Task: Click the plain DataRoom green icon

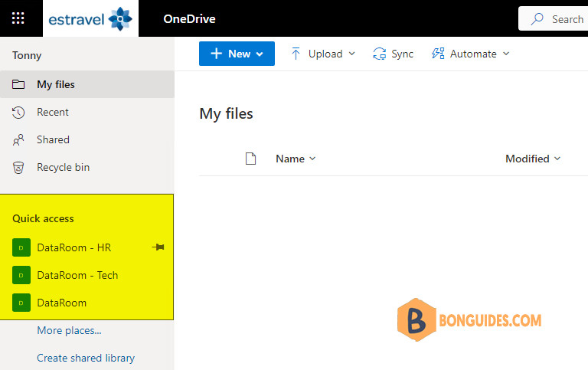Action: [x=21, y=303]
